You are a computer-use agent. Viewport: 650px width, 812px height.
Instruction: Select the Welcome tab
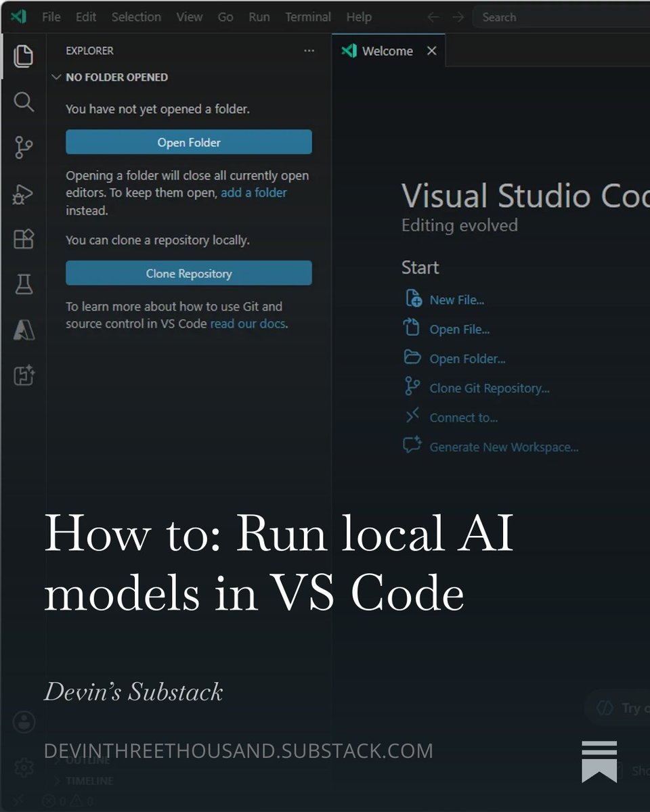pos(389,51)
